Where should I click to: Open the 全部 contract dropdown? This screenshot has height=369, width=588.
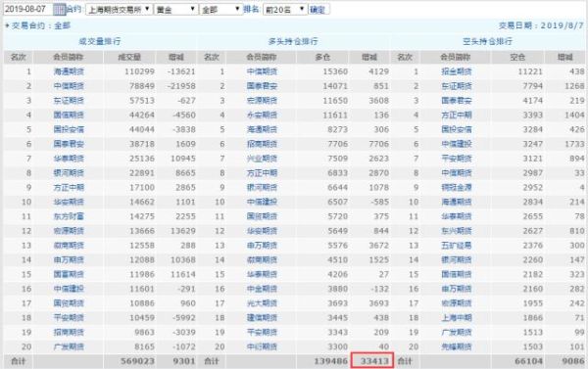[x=220, y=10]
